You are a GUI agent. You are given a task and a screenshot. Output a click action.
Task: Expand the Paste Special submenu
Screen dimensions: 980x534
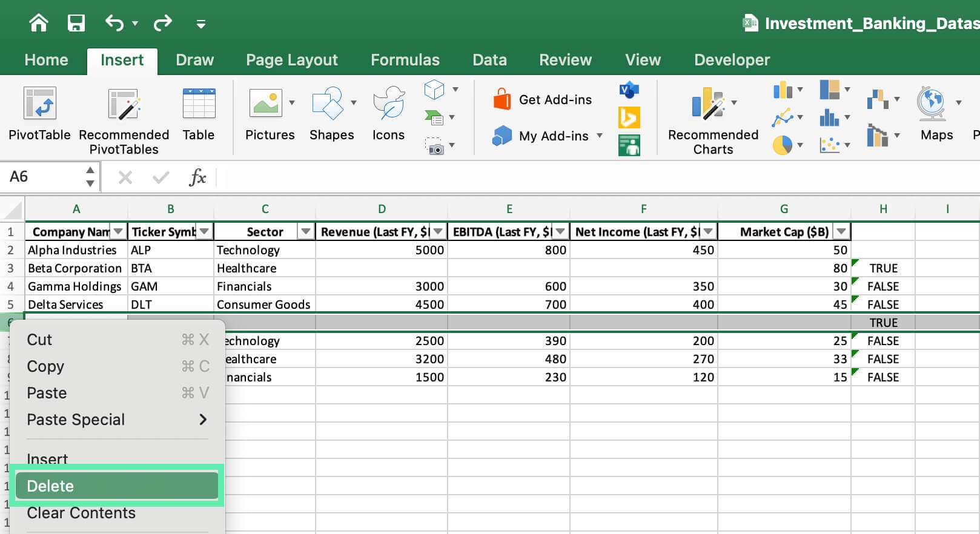tap(202, 420)
